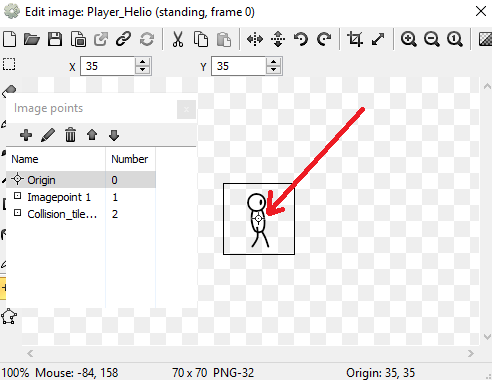Click the reload arrows icon
492x381 pixels.
(x=147, y=39)
